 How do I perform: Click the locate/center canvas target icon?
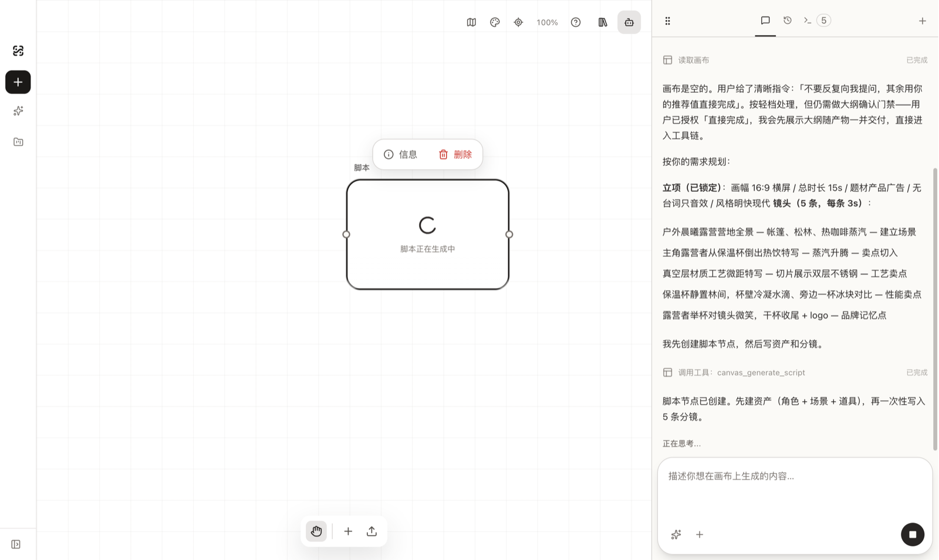tap(518, 22)
